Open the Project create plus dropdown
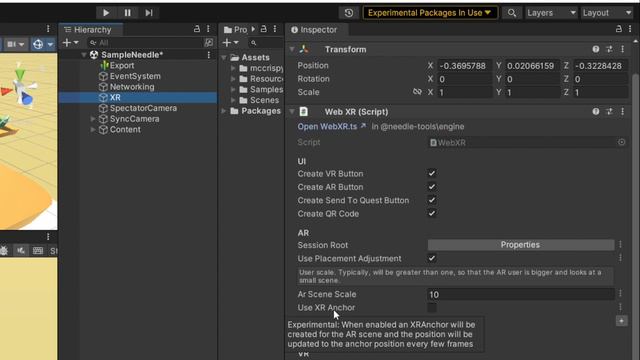Viewport: 640px width, 360px height. point(231,42)
